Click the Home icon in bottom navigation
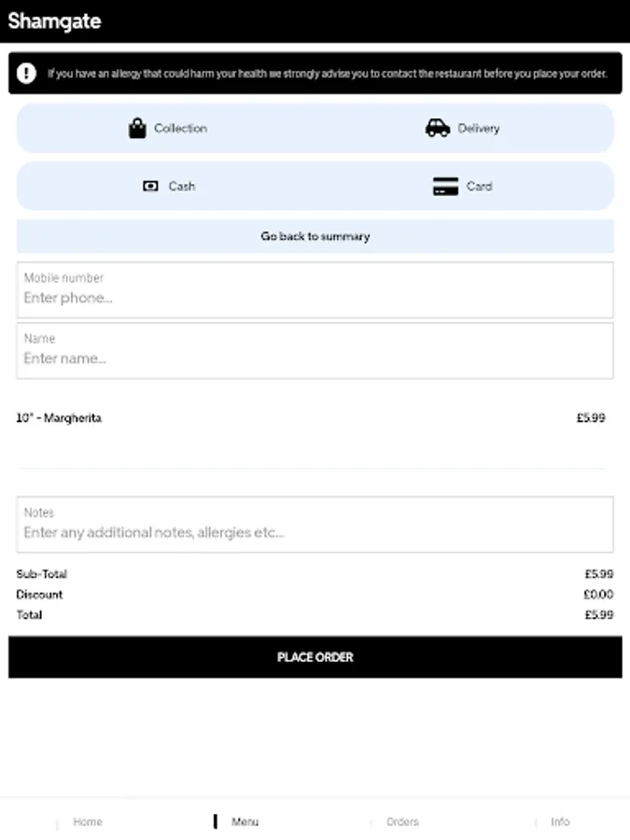Image resolution: width=630 pixels, height=840 pixels. point(57,821)
